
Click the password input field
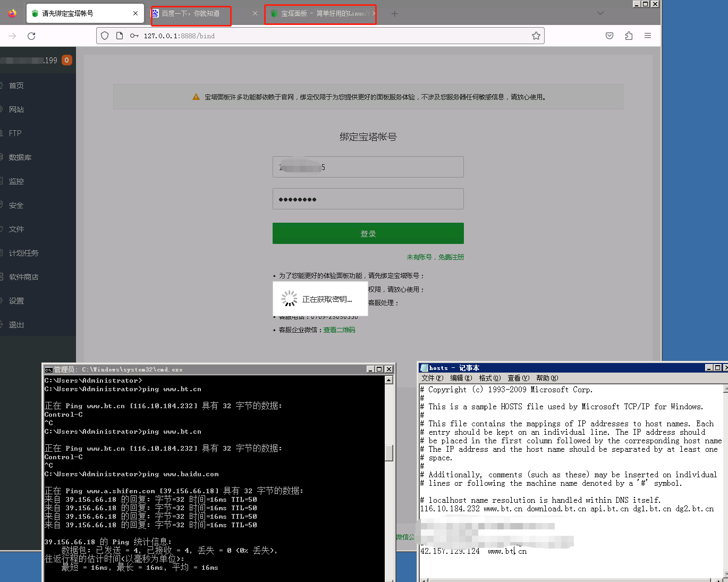(x=368, y=199)
